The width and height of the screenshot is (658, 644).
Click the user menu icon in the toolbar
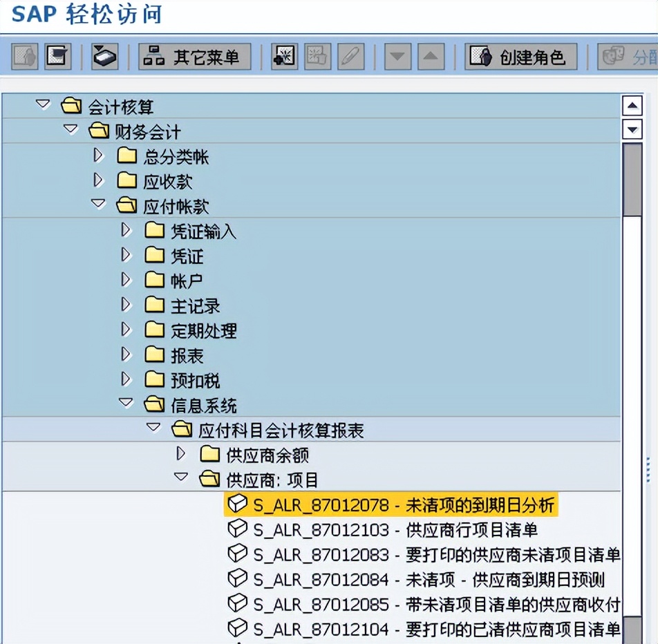24,56
